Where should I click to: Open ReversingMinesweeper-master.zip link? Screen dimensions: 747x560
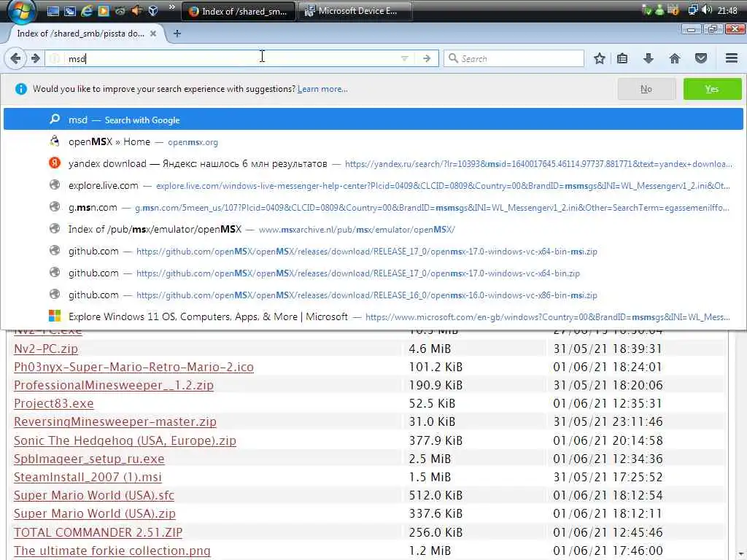pos(115,422)
